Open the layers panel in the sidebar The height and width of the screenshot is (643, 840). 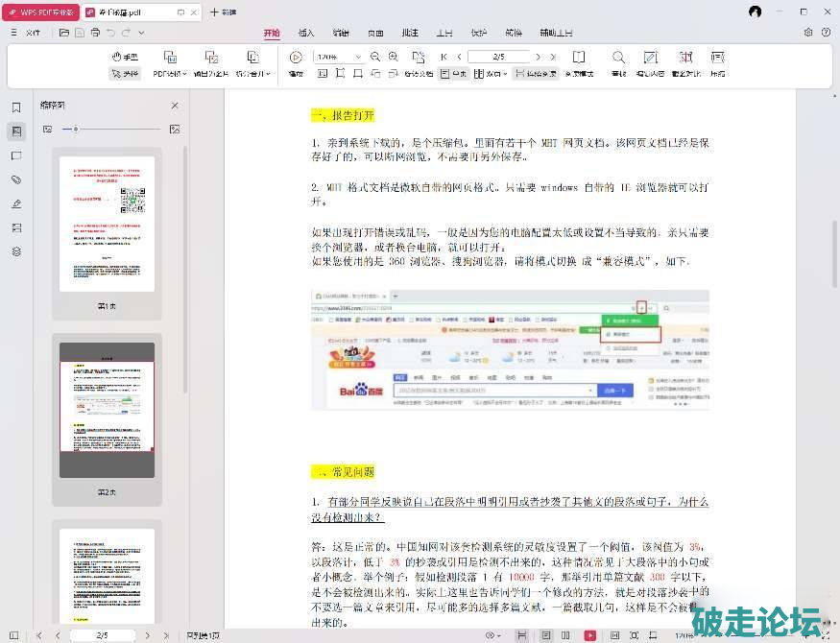point(16,251)
